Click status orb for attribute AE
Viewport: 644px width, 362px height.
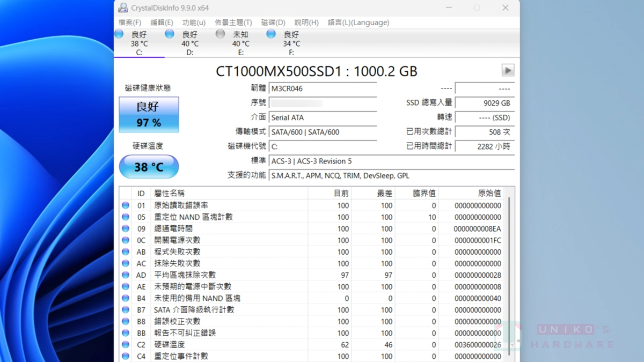tap(126, 286)
